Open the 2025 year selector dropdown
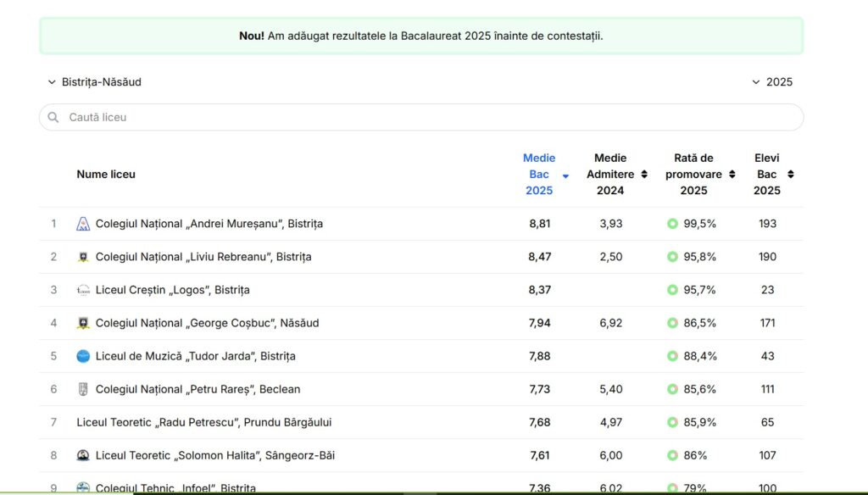 [771, 82]
